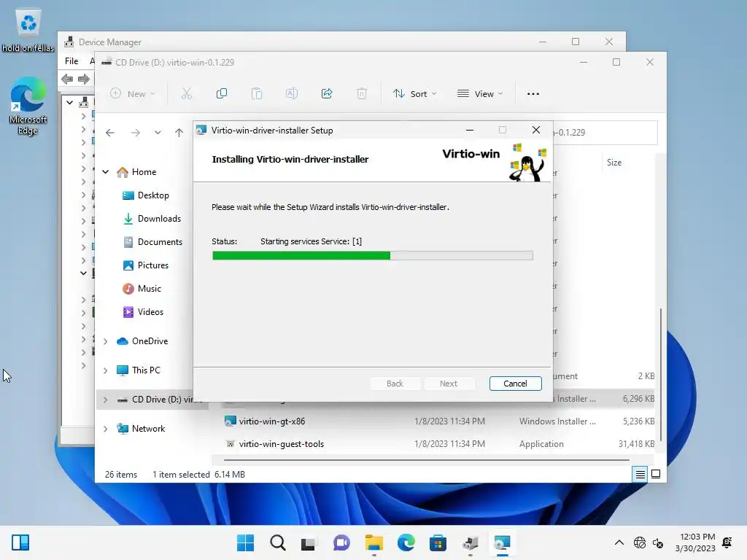Open Task View on the taskbar
747x560 pixels.
coord(309,542)
